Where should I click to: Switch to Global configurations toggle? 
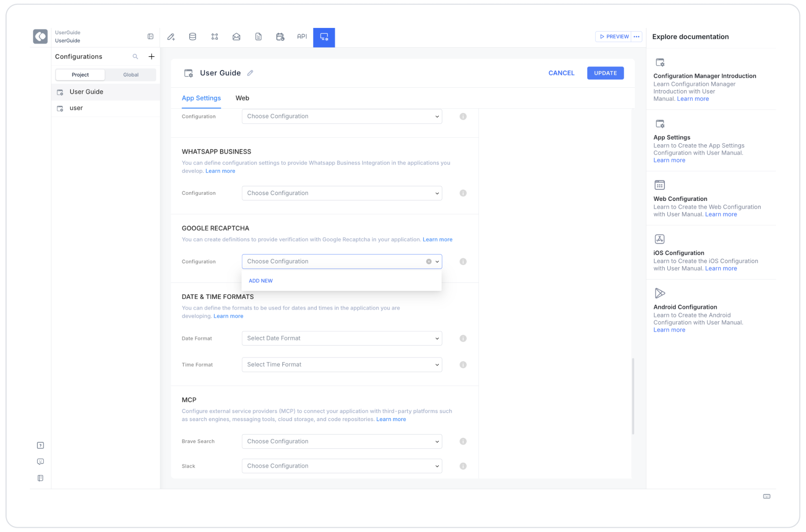(x=131, y=75)
